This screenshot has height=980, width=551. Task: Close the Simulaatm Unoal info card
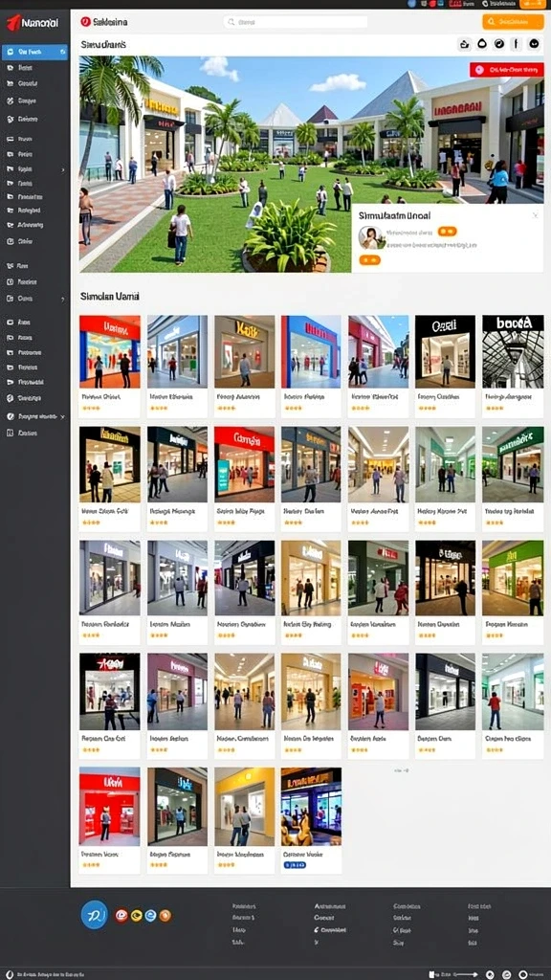(x=535, y=215)
